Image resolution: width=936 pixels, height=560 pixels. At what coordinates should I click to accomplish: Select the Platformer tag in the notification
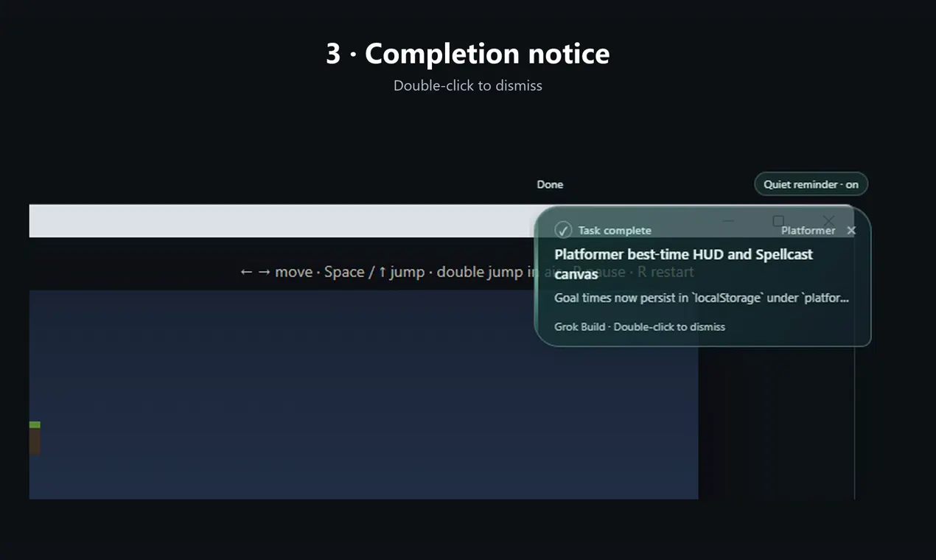click(x=808, y=231)
